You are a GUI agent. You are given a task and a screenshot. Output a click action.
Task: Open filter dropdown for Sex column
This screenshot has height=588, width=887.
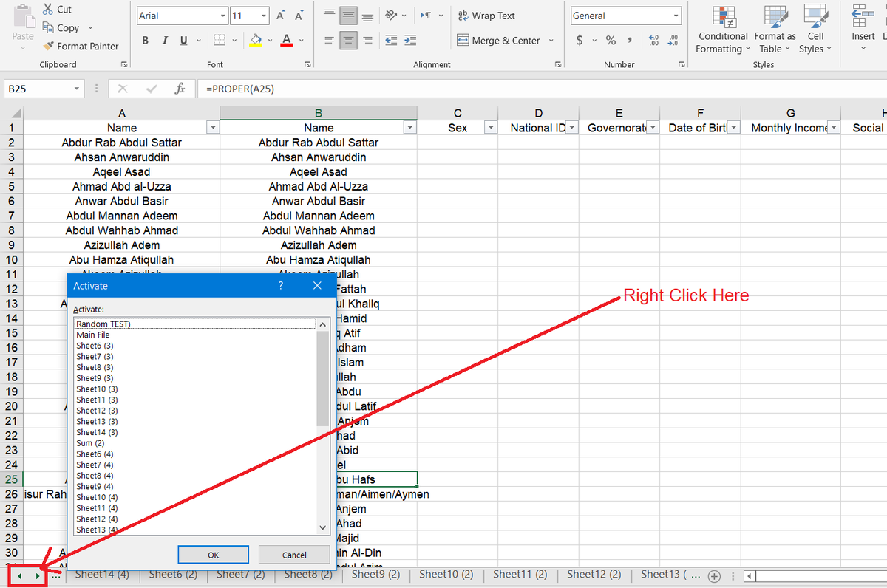coord(490,128)
